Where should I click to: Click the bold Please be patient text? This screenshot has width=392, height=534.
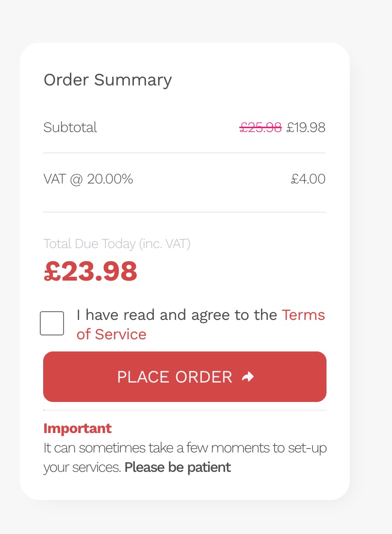point(178,467)
